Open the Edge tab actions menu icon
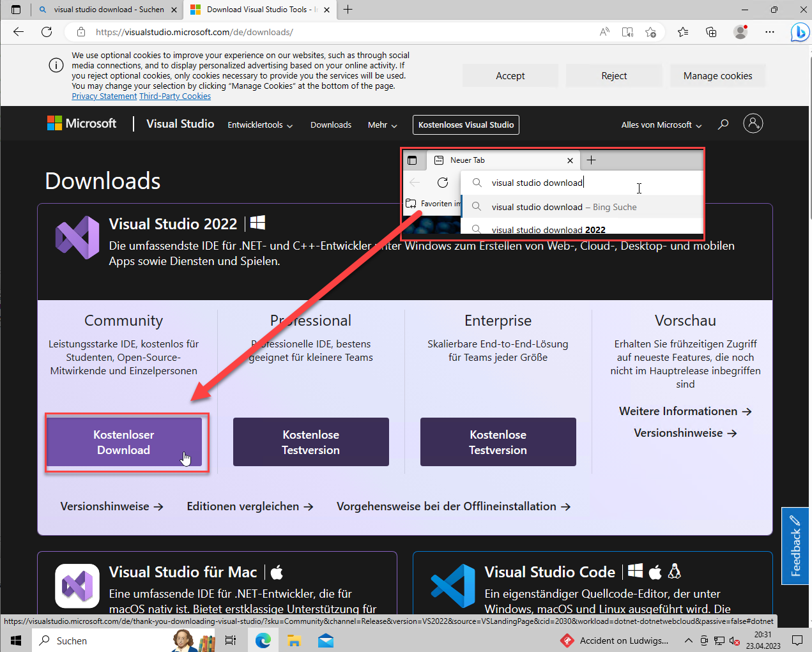 (16, 10)
